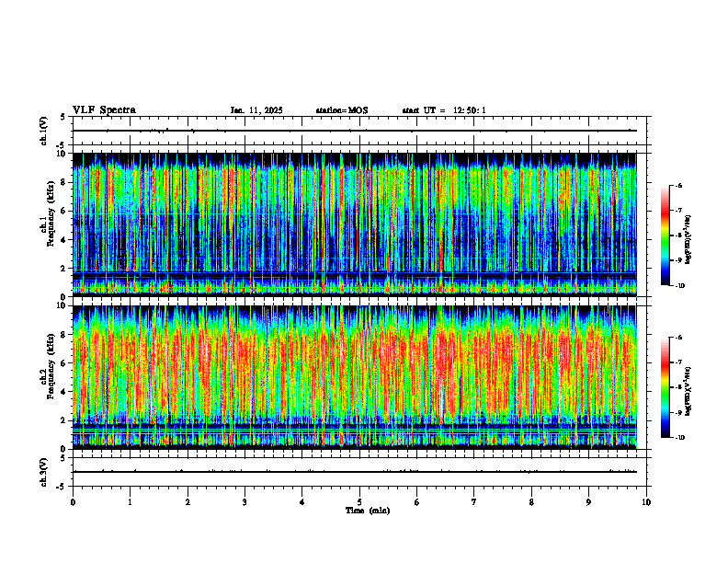728x563 pixels.
Task: Click inside the ch.2 spectrogram panel
Action: (355, 377)
